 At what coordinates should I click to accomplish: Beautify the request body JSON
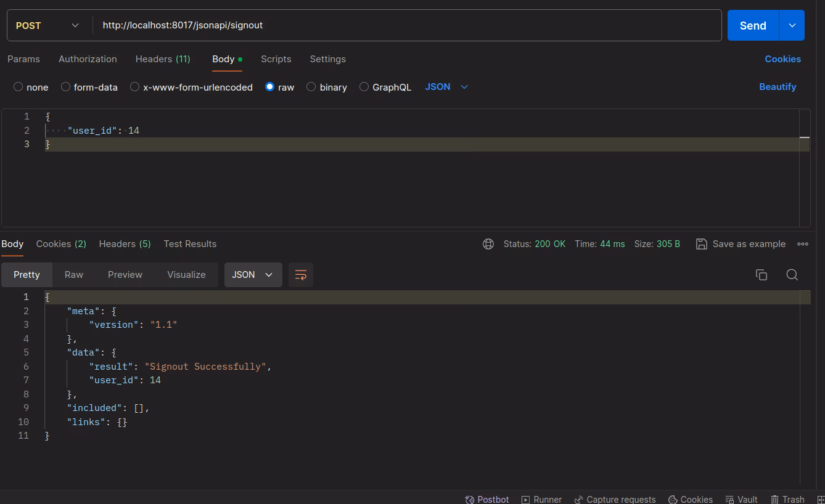coord(778,87)
